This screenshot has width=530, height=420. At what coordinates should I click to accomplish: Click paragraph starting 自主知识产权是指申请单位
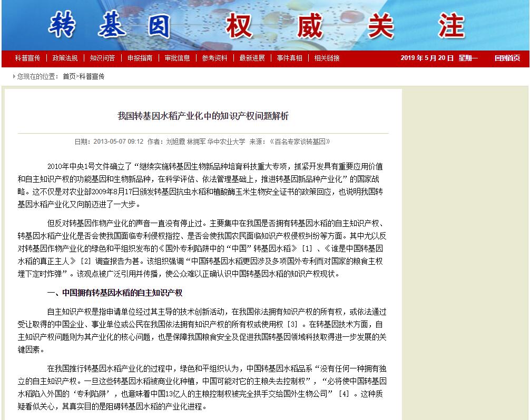[x=202, y=331]
